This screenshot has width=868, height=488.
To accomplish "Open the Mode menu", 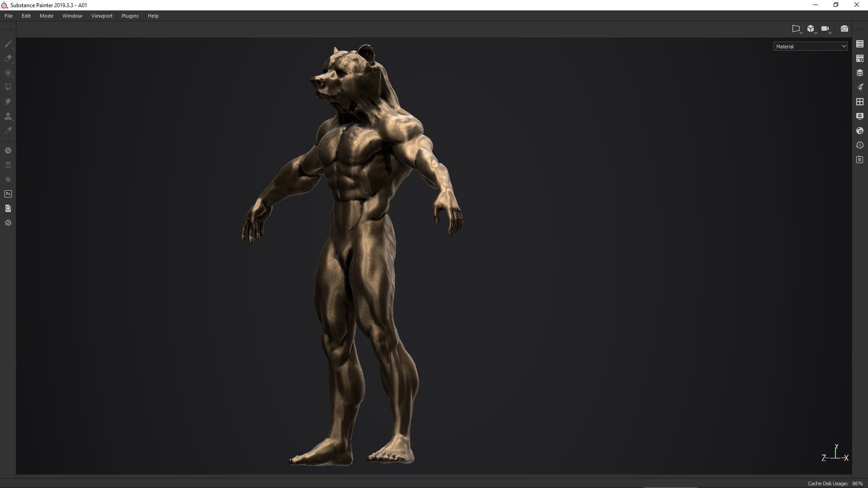I will [47, 16].
